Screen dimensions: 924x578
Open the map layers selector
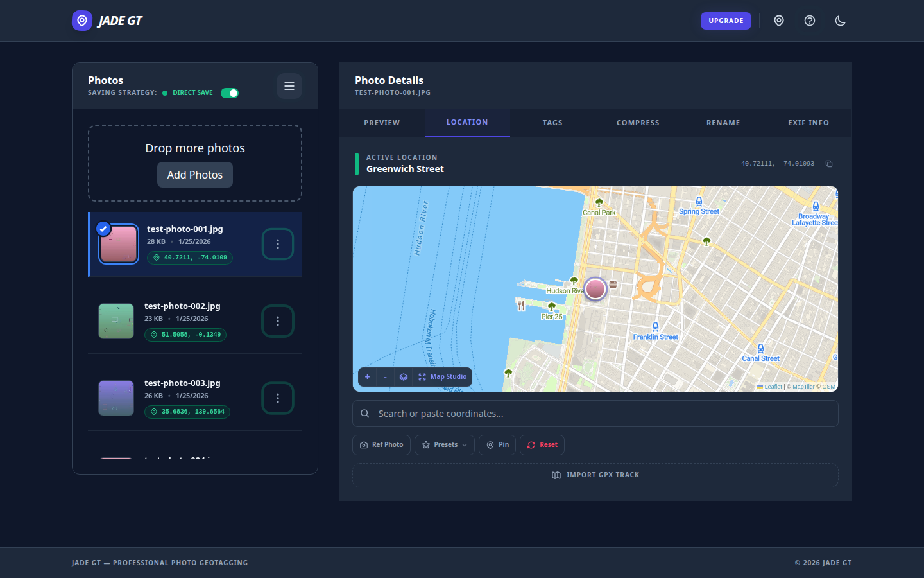click(x=404, y=377)
